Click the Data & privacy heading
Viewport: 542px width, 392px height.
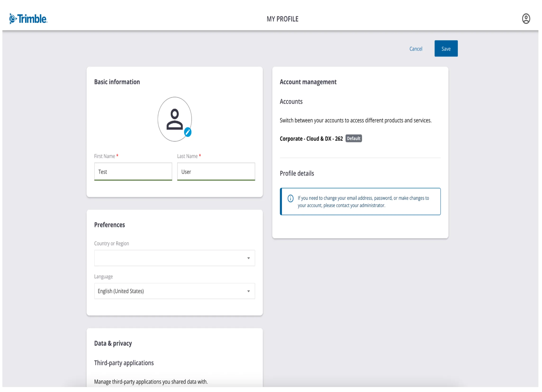pyautogui.click(x=113, y=343)
